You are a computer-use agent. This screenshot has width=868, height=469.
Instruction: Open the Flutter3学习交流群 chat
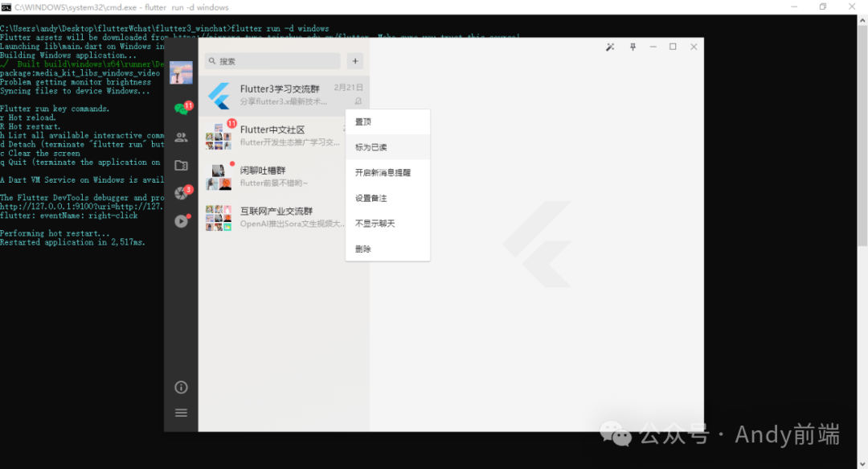(284, 96)
